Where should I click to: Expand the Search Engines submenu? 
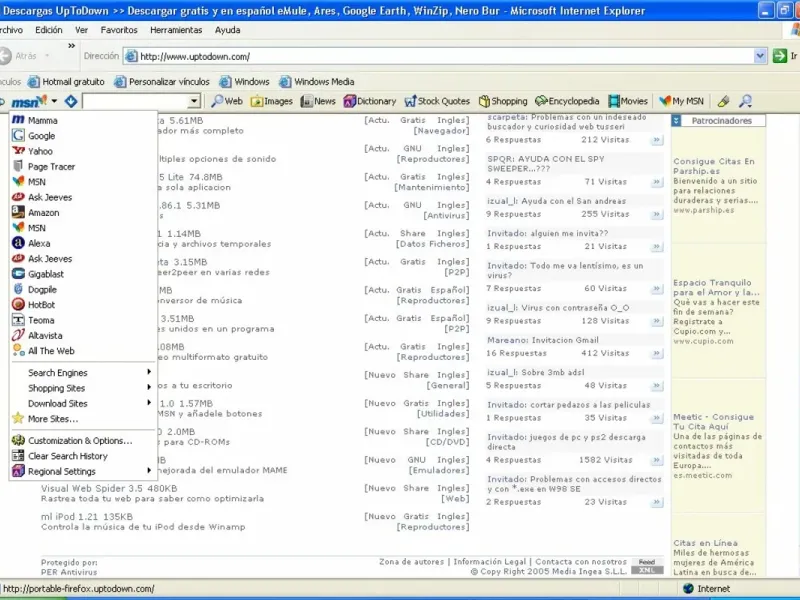click(x=83, y=372)
